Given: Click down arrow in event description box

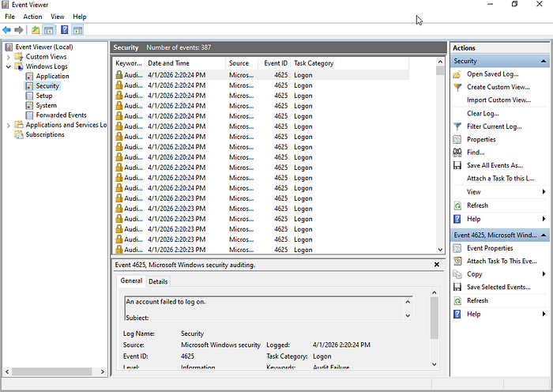Looking at the screenshot, I should (408, 315).
